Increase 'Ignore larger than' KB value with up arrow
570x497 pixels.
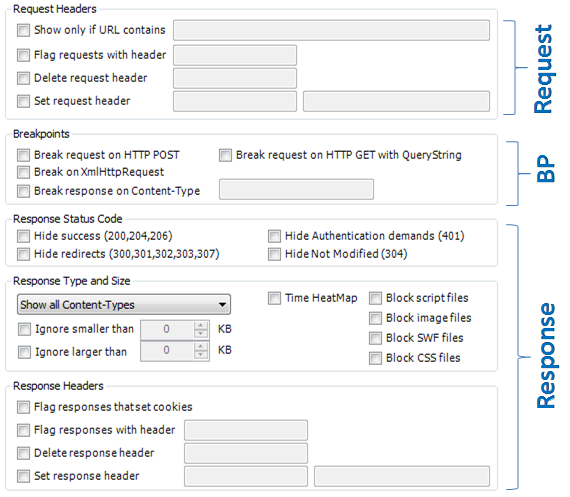pos(201,346)
